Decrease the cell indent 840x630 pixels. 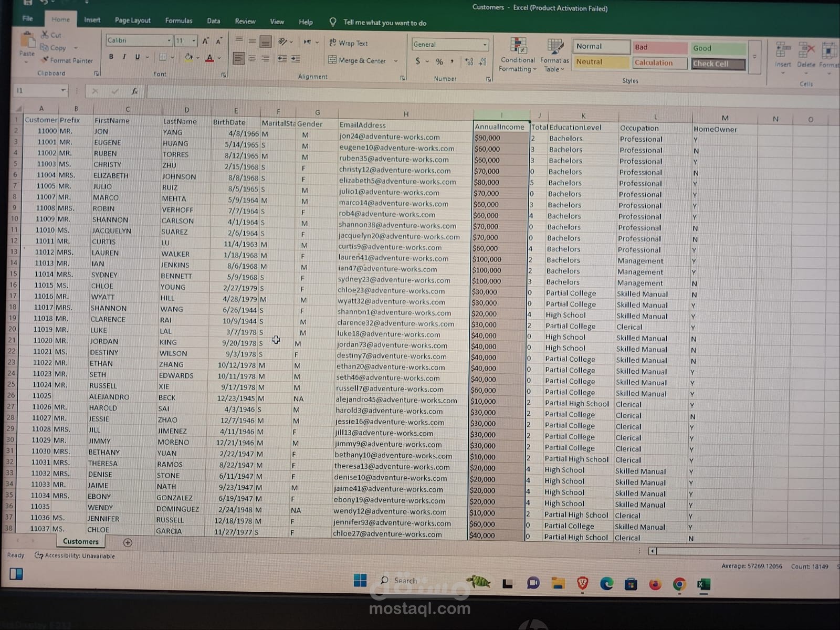coord(282,59)
